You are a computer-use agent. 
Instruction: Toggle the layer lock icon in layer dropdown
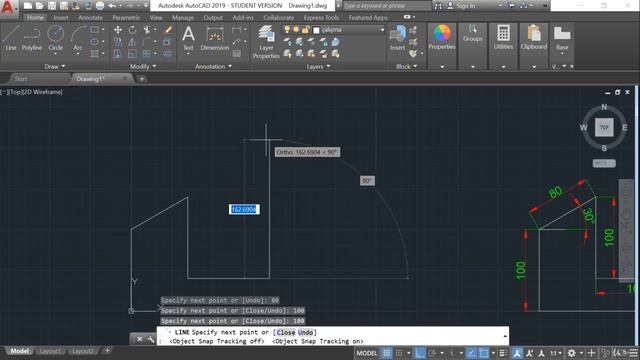[x=305, y=30]
